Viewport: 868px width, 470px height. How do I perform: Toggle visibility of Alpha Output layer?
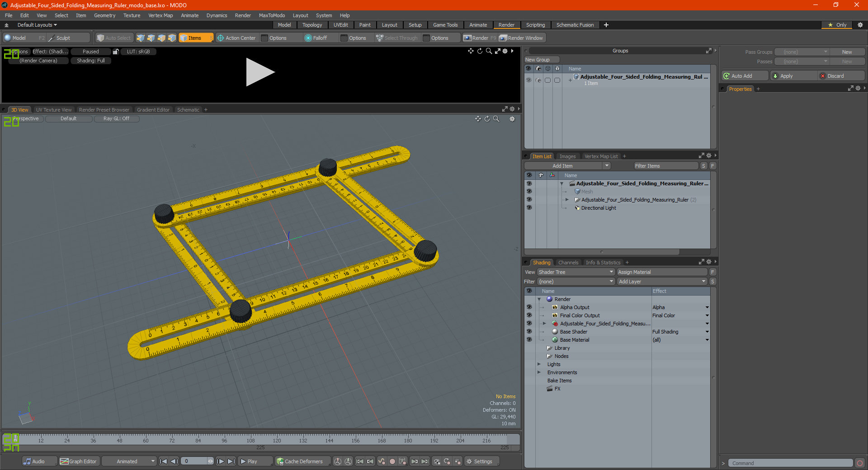click(529, 307)
